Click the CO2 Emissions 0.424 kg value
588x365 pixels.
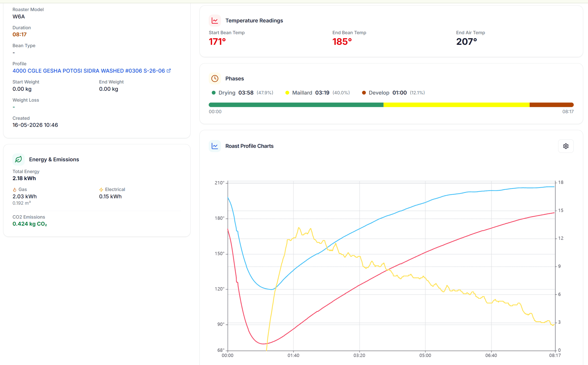(30, 224)
